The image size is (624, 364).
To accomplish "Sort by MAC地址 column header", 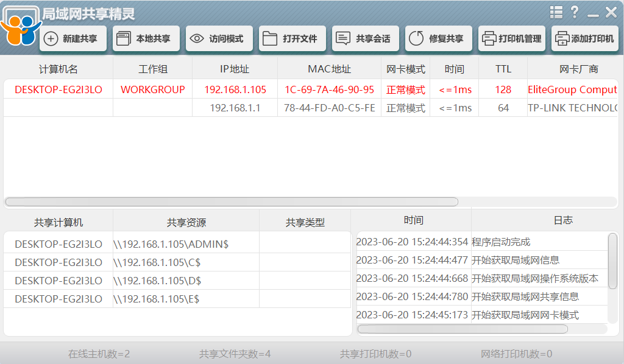I will [330, 69].
